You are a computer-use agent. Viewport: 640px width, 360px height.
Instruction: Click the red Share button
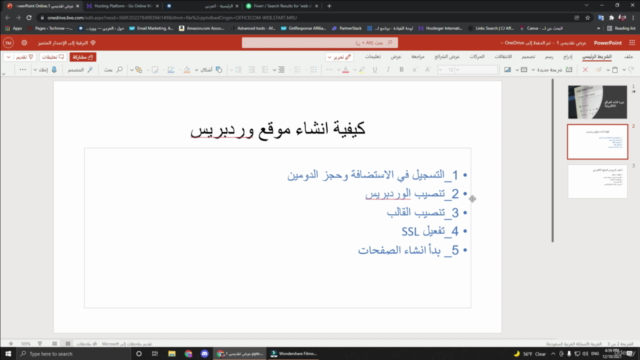83,57
